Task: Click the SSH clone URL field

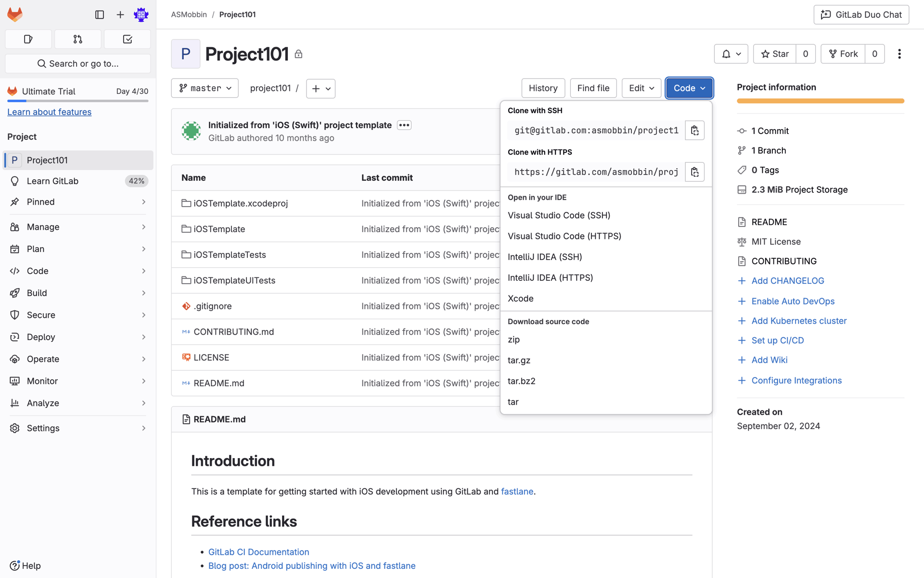Action: (596, 130)
